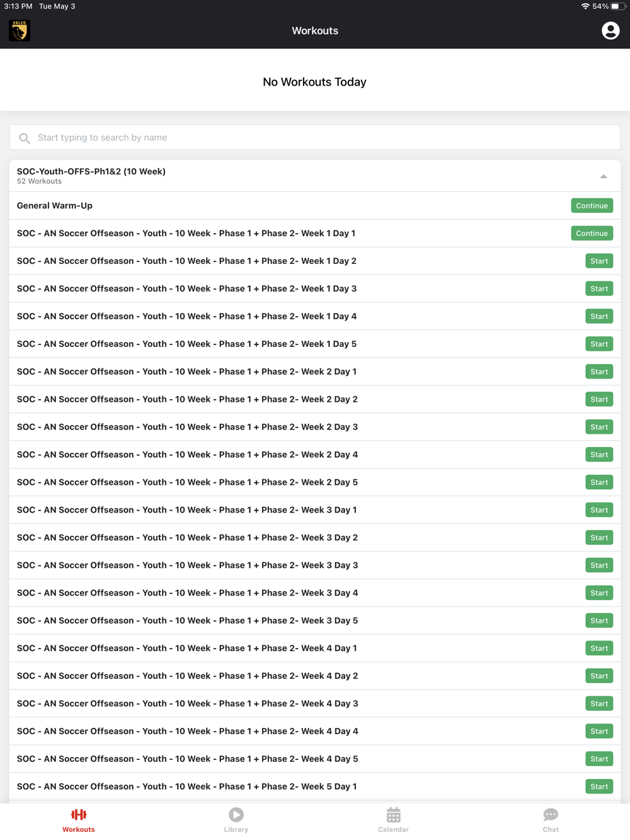Select the Week 4 Day 2 workout title
This screenshot has width=630, height=840.
coord(187,677)
